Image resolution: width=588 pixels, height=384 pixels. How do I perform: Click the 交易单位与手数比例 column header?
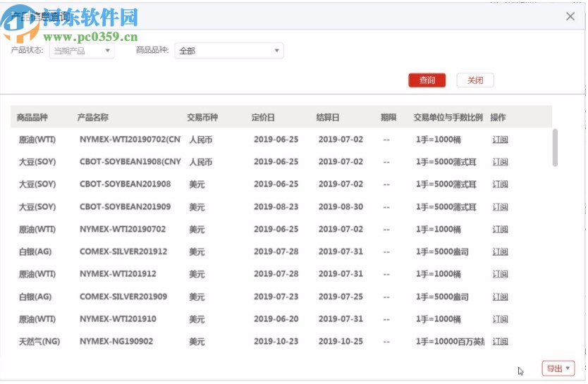click(x=448, y=118)
